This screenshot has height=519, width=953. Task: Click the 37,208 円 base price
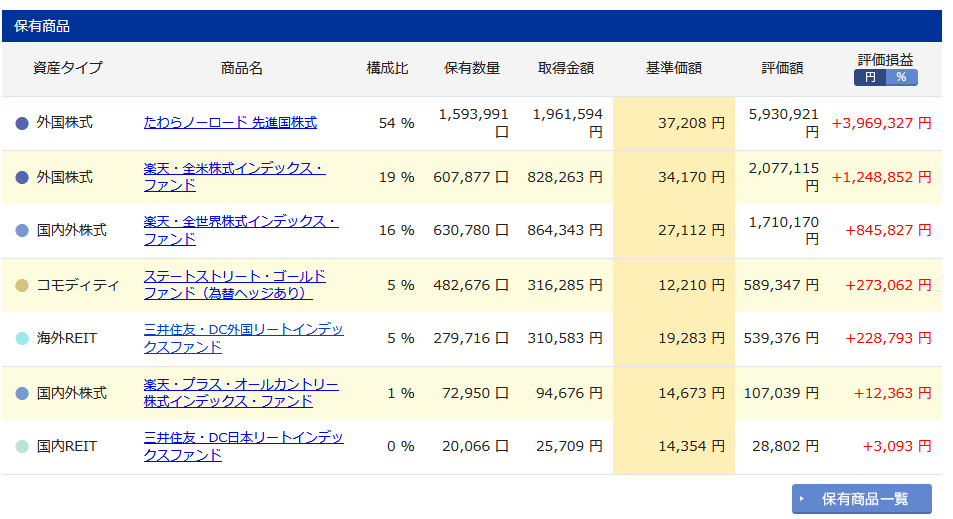click(x=692, y=123)
